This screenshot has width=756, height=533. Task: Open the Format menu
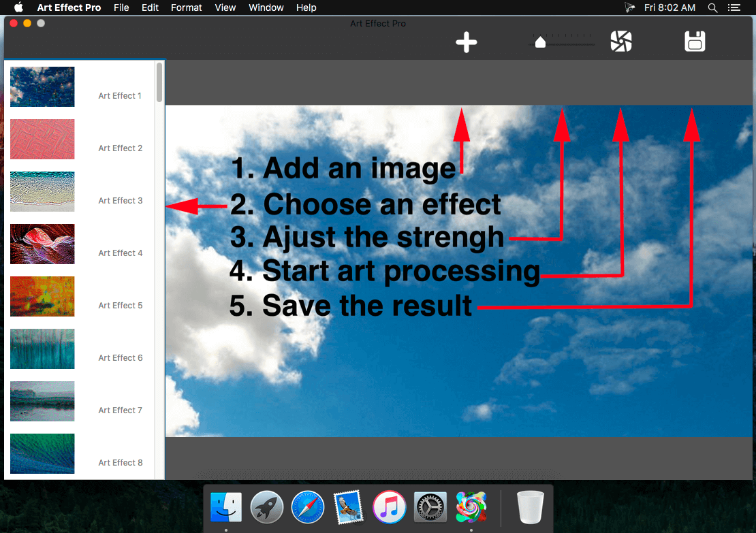point(186,7)
